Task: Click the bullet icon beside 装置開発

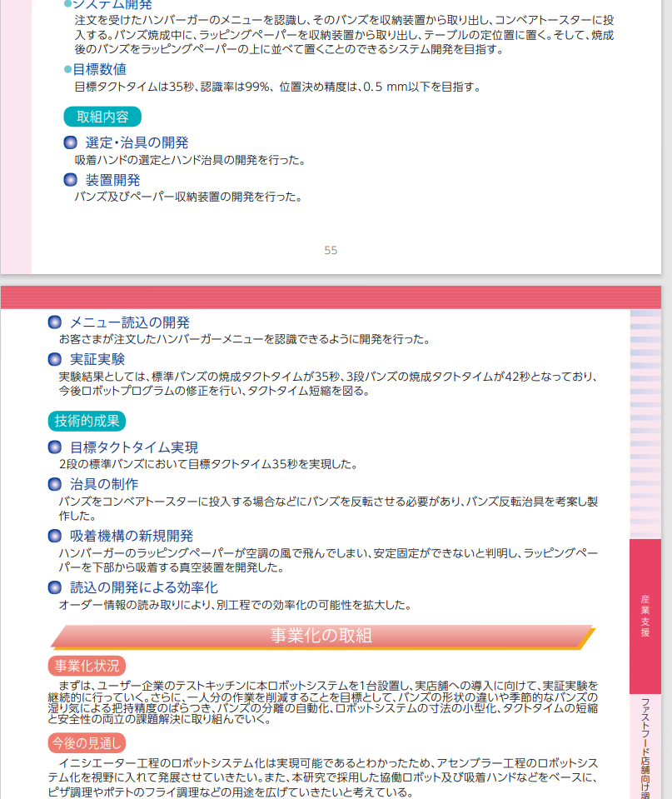Action: pyautogui.click(x=70, y=180)
